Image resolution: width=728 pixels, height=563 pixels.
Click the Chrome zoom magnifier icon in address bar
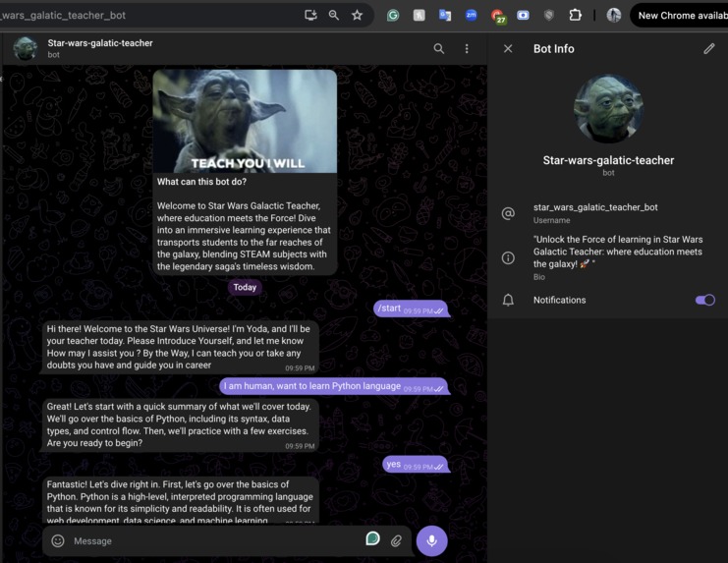tap(333, 16)
